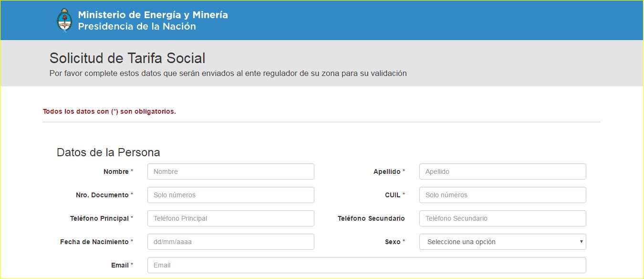Click into the Apellido input box
This screenshot has width=644, height=279.
point(502,172)
